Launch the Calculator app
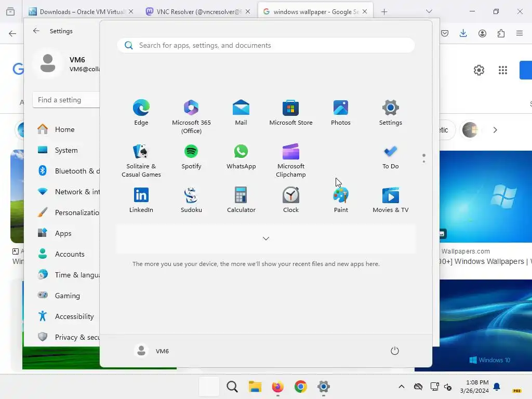 pos(241,200)
